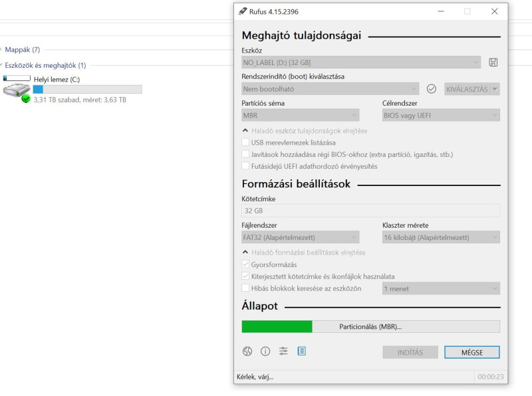This screenshot has width=532, height=396.
Task: Toggle USB merevlemezek listázása checkbox
Action: point(245,142)
